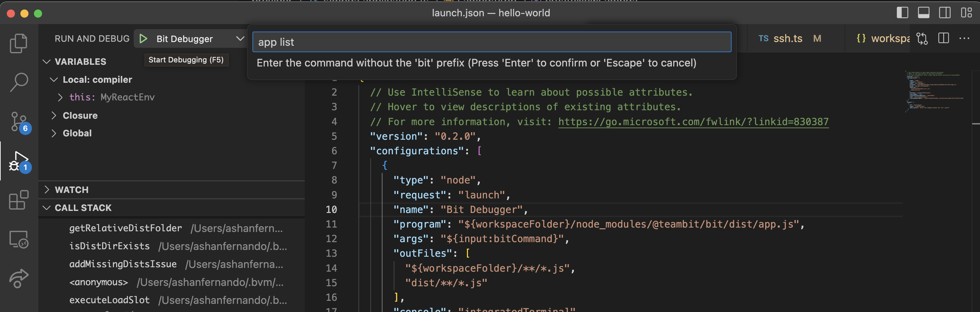Open the Run and Debug view icon
This screenshot has width=980, height=312.
pyautogui.click(x=19, y=162)
